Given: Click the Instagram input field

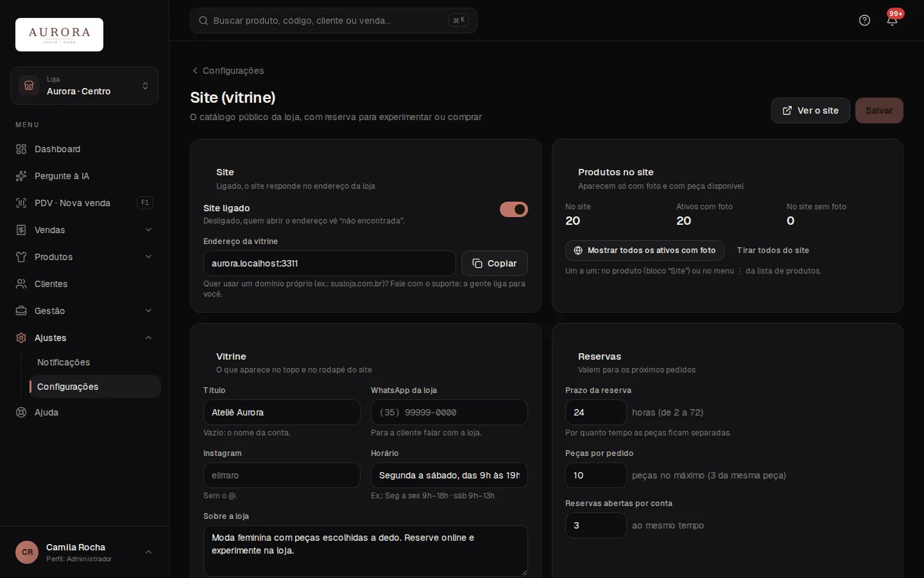Looking at the screenshot, I should (x=282, y=475).
